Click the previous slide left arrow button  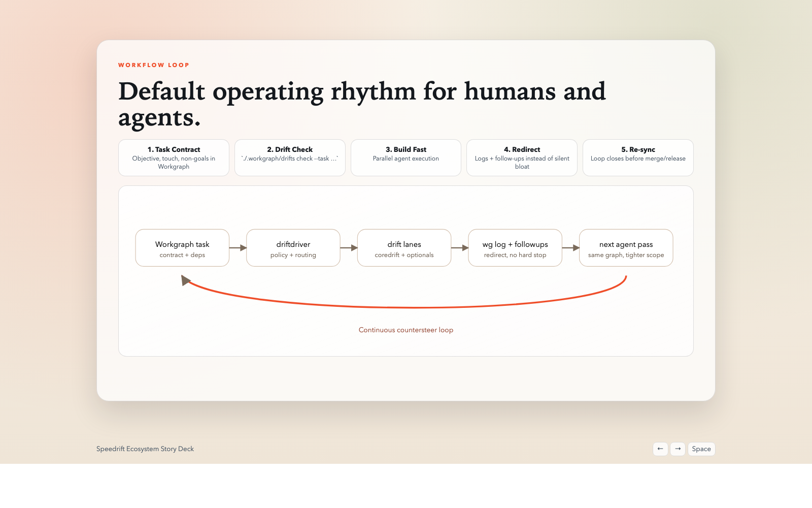660,449
